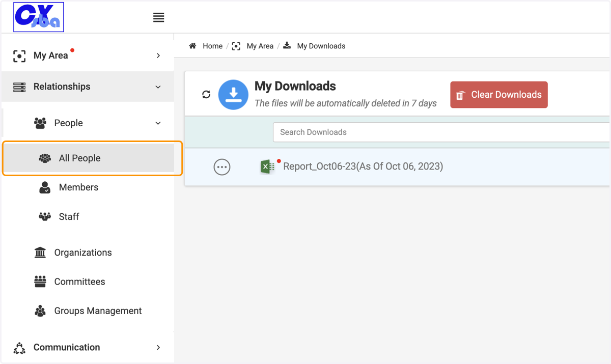Click the My Area target icon in sidebar
The width and height of the screenshot is (611, 364).
19,56
